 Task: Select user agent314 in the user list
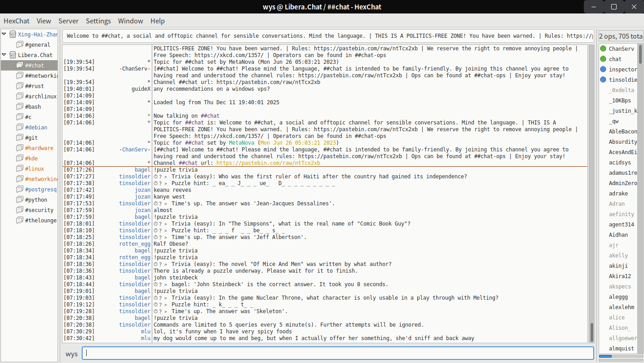pyautogui.click(x=622, y=225)
